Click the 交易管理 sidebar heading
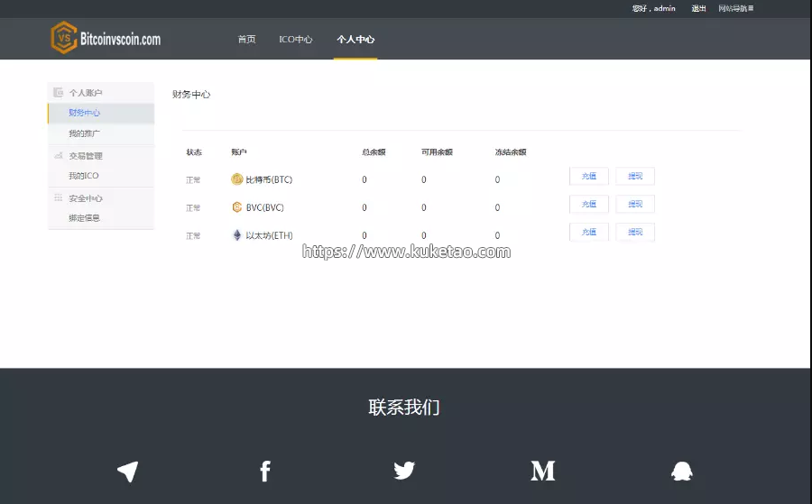 pyautogui.click(x=86, y=156)
